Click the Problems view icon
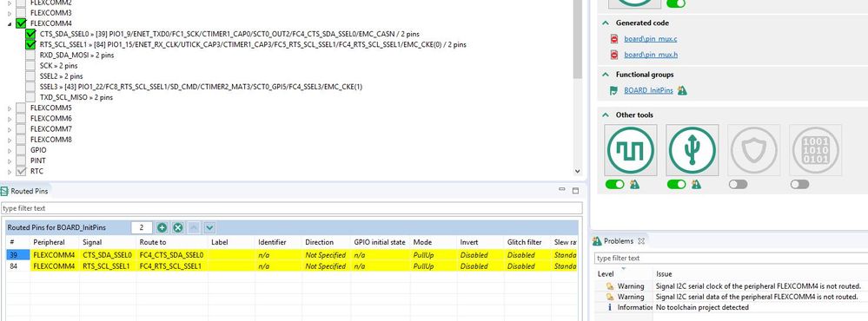 597,241
